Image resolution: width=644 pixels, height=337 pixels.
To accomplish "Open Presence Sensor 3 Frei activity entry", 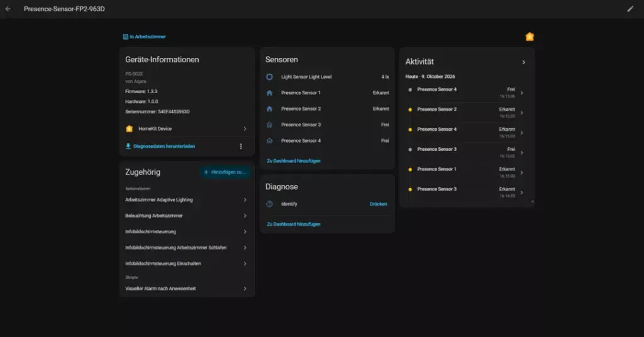I will [467, 152].
